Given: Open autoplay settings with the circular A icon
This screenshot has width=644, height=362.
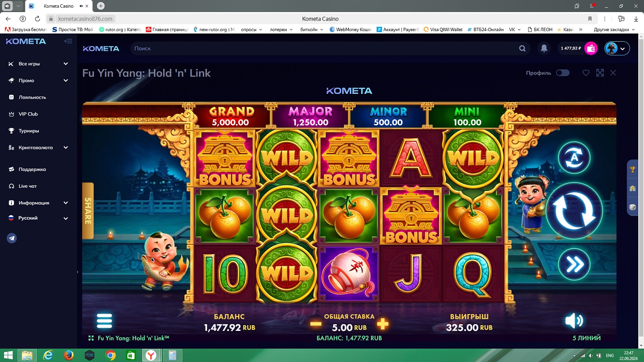Looking at the screenshot, I should coord(574,158).
